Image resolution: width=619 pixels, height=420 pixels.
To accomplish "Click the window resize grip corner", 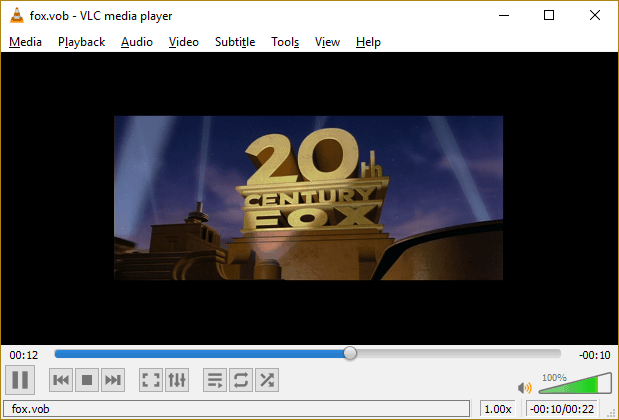I will [611, 412].
